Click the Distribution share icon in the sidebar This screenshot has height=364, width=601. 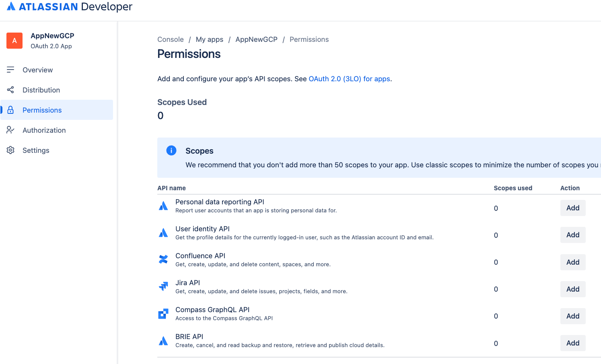click(11, 90)
